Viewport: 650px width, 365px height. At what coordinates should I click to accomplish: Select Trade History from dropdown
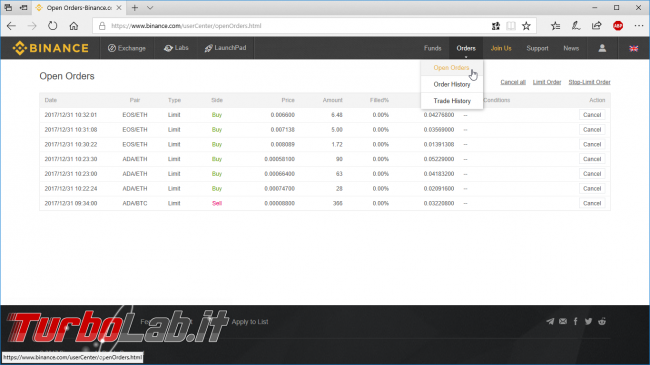point(452,101)
